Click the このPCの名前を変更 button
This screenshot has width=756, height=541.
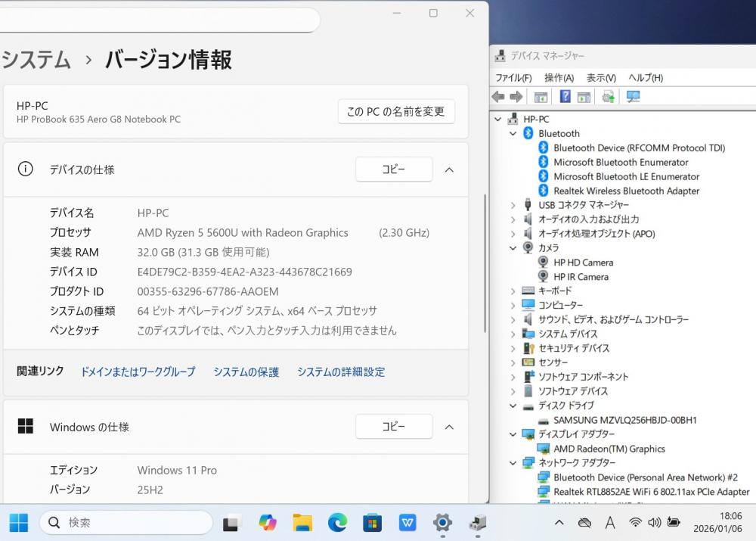tap(396, 112)
